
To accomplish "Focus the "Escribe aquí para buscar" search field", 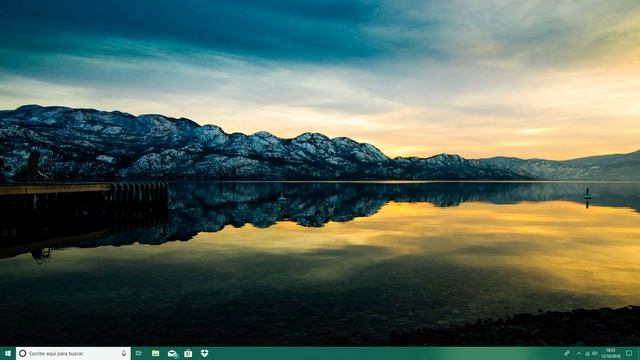I will click(x=73, y=353).
